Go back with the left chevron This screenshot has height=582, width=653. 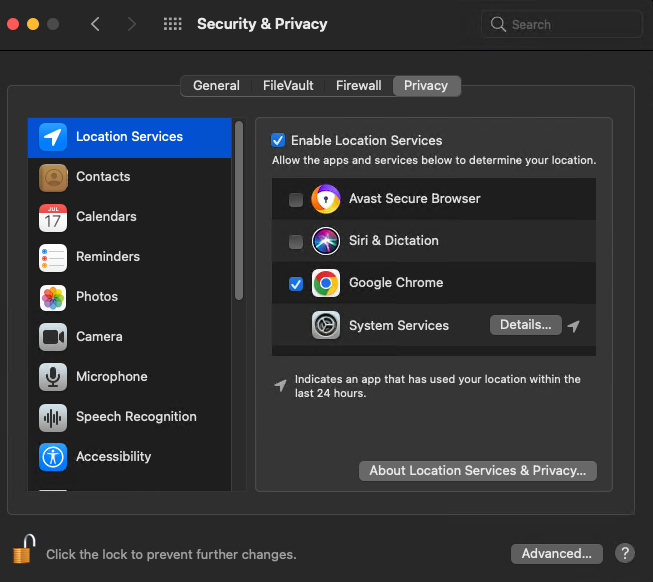(95, 24)
